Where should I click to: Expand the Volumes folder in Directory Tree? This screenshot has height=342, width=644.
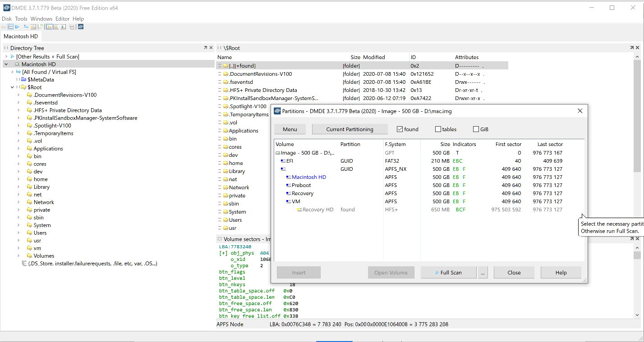[18, 256]
